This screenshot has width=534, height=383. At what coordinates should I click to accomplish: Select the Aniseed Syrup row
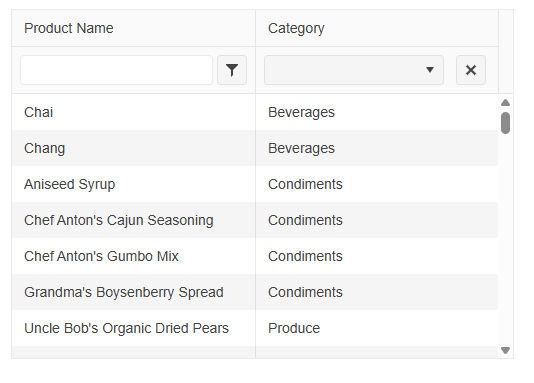coord(255,184)
